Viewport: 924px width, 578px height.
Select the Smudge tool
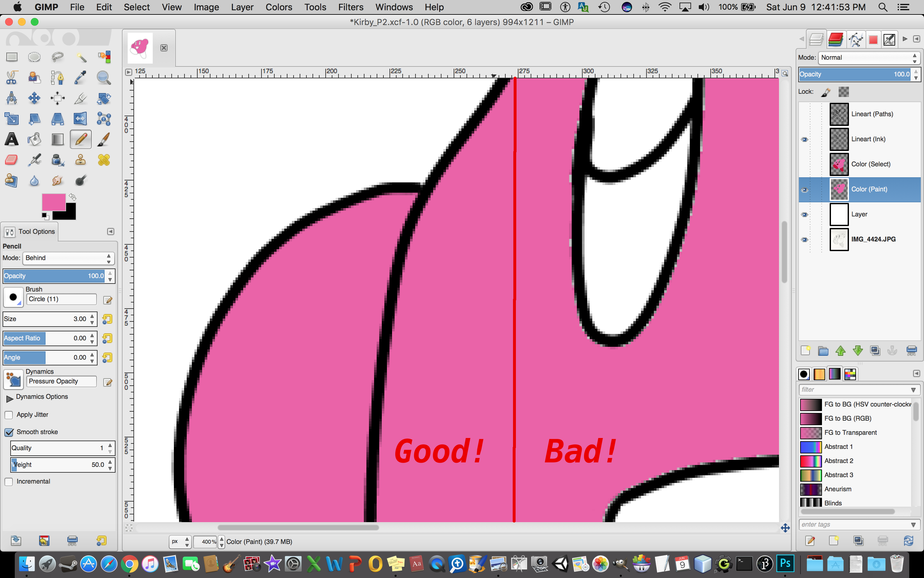pyautogui.click(x=57, y=180)
